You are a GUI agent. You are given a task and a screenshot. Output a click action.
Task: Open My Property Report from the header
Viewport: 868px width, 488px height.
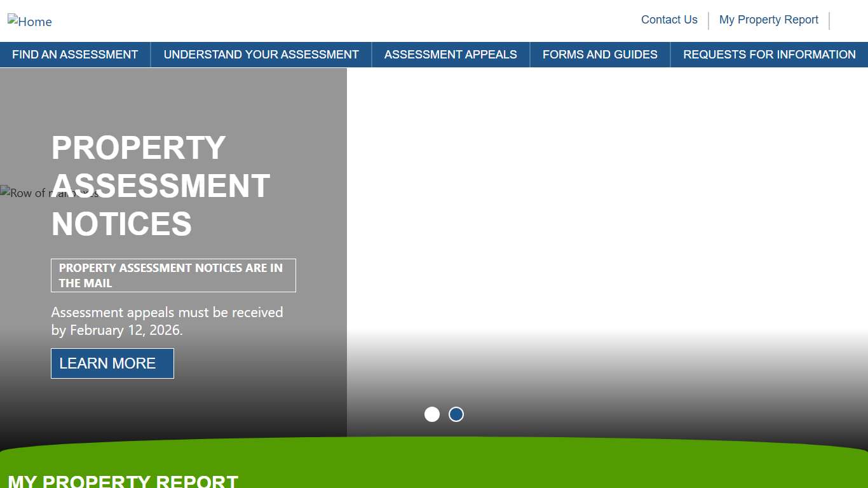pyautogui.click(x=768, y=20)
